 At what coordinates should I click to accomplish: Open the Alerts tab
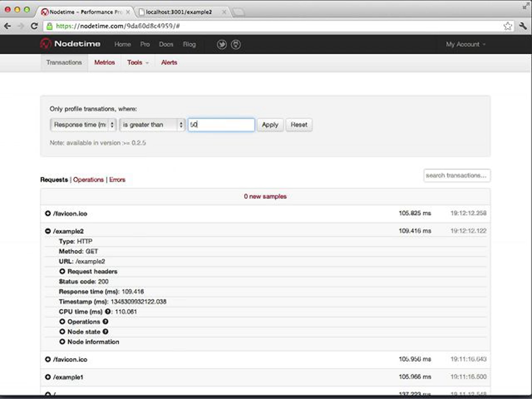point(169,63)
